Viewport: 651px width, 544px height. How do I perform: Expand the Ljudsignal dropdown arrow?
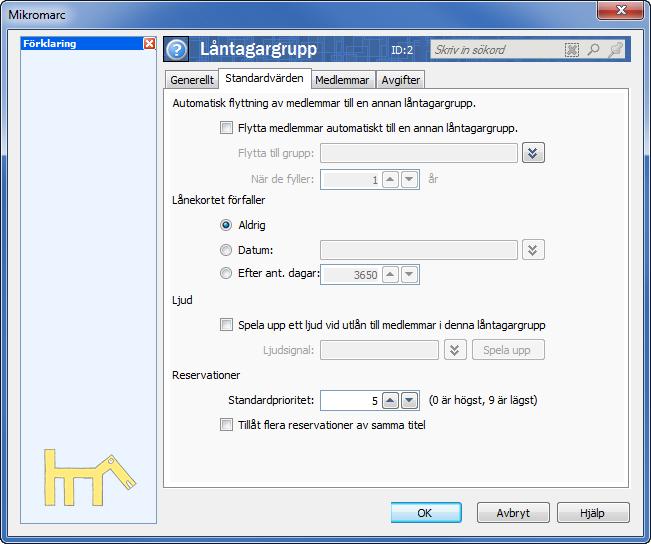(x=455, y=350)
